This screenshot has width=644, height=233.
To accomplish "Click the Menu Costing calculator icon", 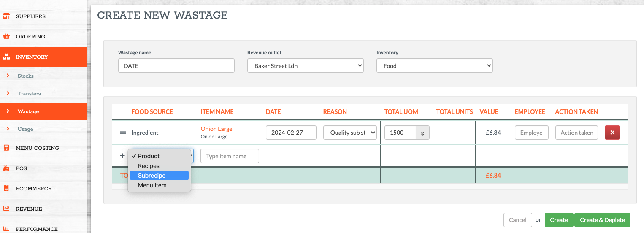I will 6,148.
